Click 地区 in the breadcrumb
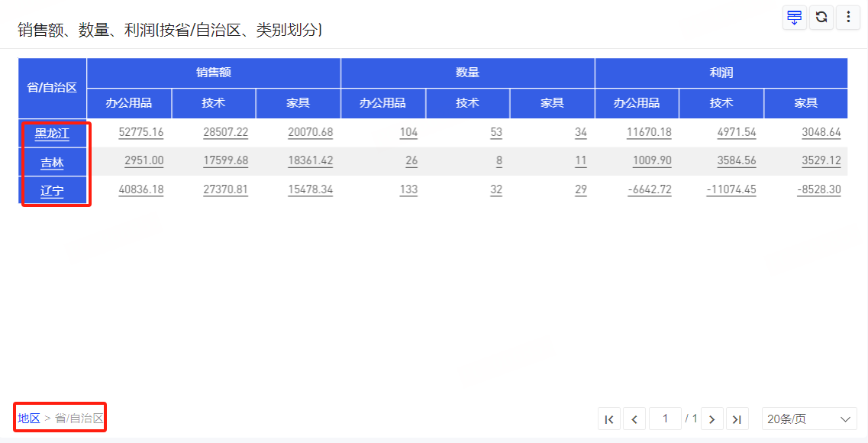Viewport: 868px width, 443px height. coord(29,418)
